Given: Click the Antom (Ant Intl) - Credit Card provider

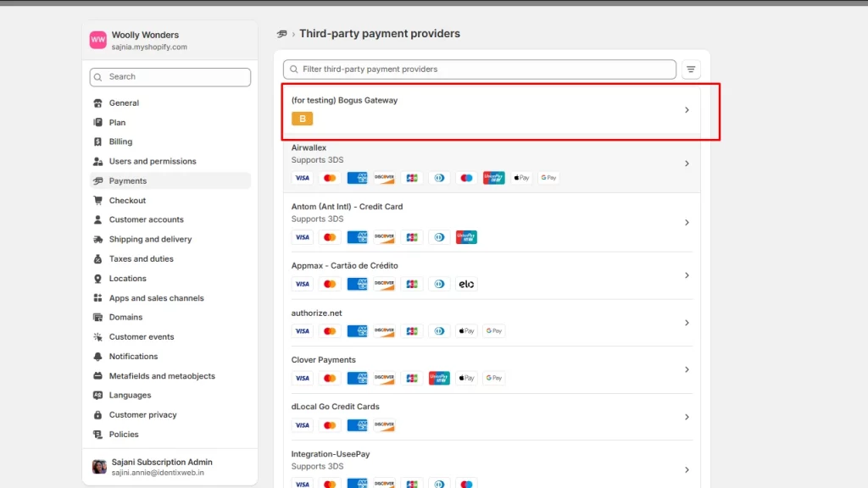Looking at the screenshot, I should click(x=347, y=207).
